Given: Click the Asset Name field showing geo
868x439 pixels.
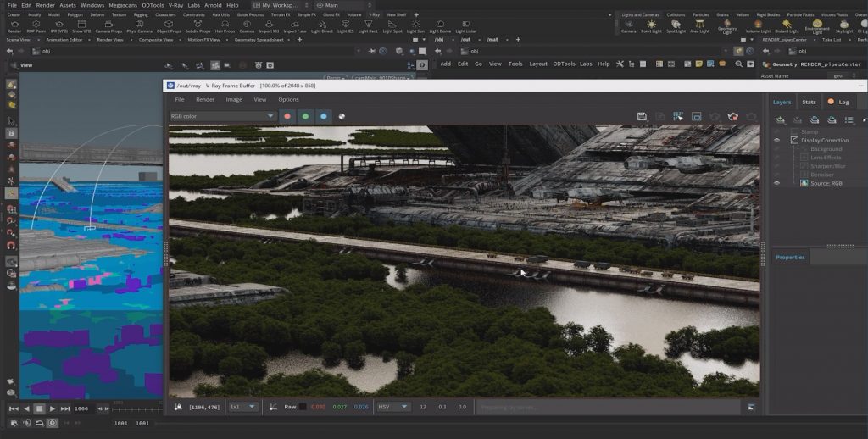Looking at the screenshot, I should point(837,75).
